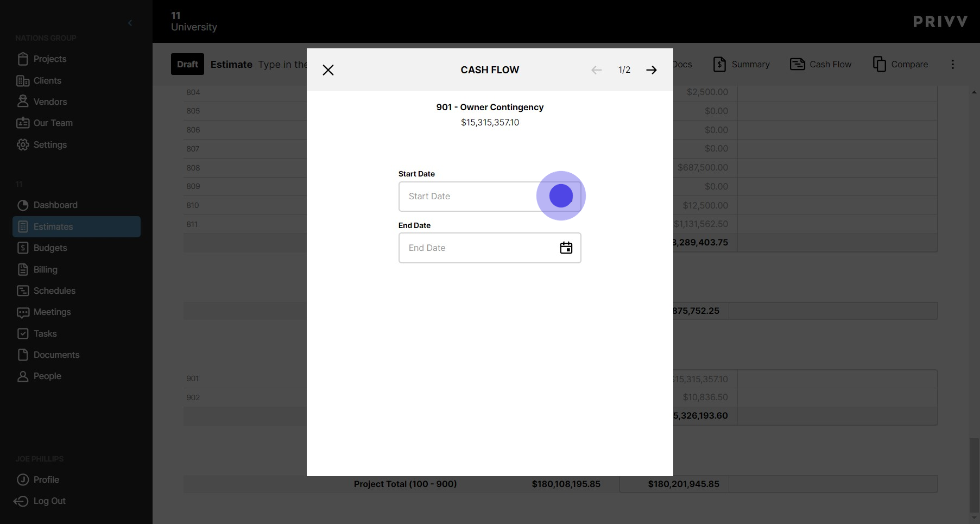Click row 810 amount $12,500.00
Viewport: 980px width, 524px height.
click(705, 205)
